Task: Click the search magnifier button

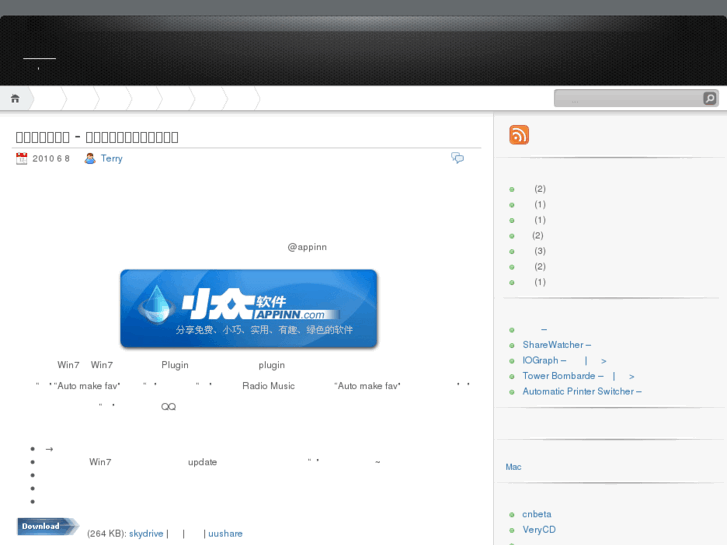Action: 709,98
